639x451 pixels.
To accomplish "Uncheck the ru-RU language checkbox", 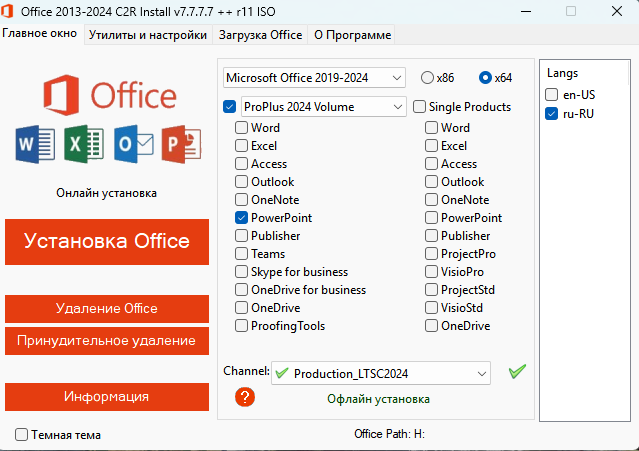I will pyautogui.click(x=551, y=114).
